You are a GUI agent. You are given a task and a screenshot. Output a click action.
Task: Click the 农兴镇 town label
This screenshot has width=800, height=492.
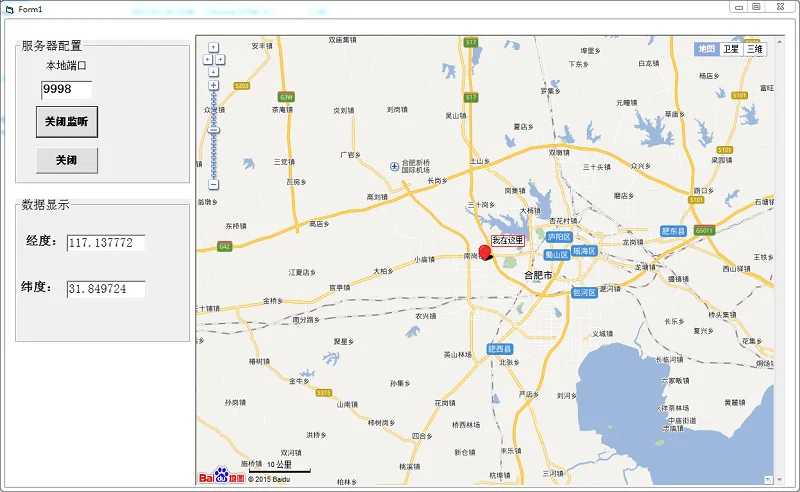pyautogui.click(x=426, y=316)
